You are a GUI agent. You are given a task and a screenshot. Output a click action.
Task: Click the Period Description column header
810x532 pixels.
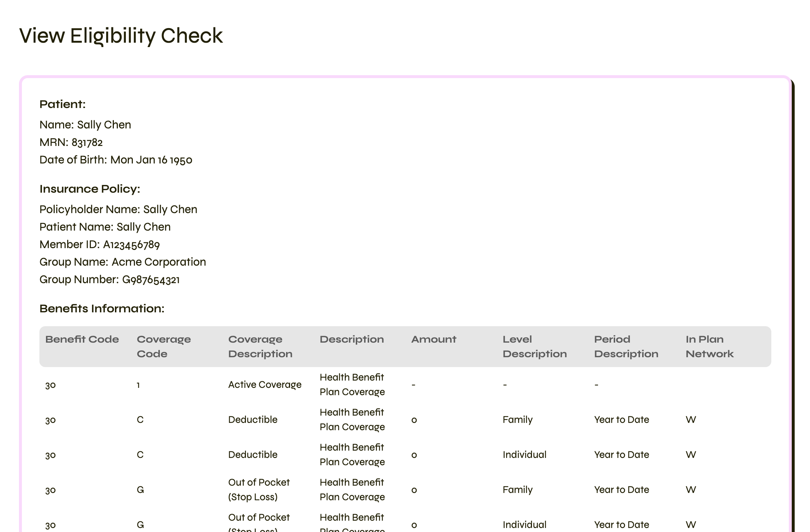[626, 347]
